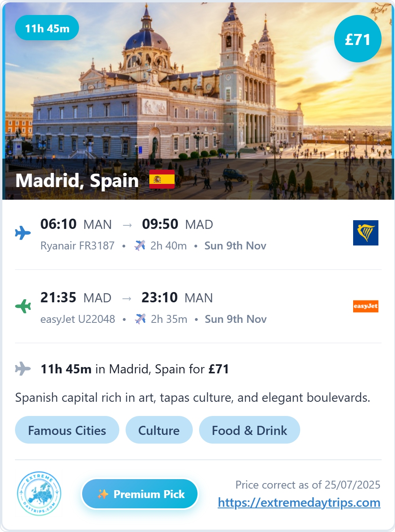Click the £71 price badge
Image resolution: width=395 pixels, height=532 pixels.
point(358,39)
